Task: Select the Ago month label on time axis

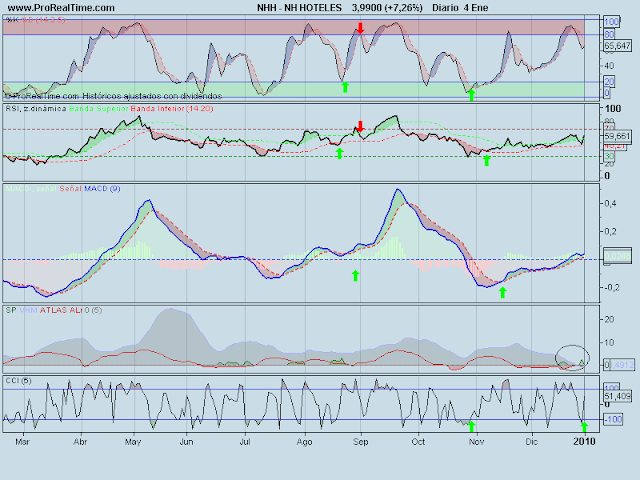Action: pos(304,442)
